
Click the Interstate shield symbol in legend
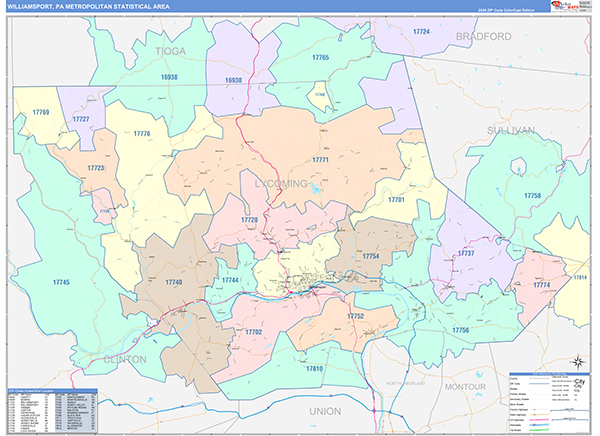click(534, 425)
